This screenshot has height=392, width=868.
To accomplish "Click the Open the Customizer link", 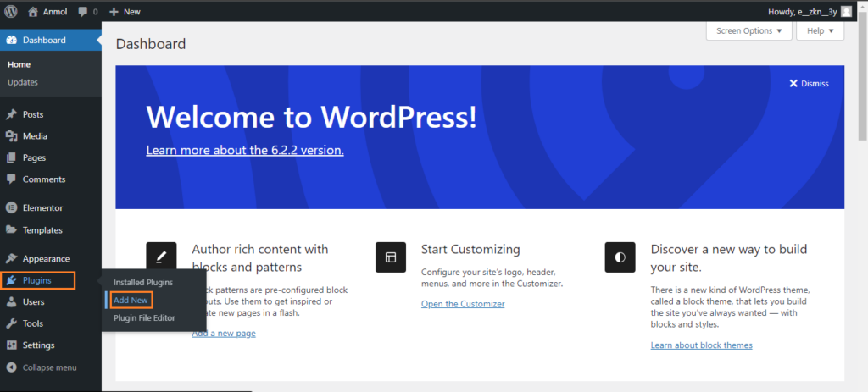I will (463, 304).
